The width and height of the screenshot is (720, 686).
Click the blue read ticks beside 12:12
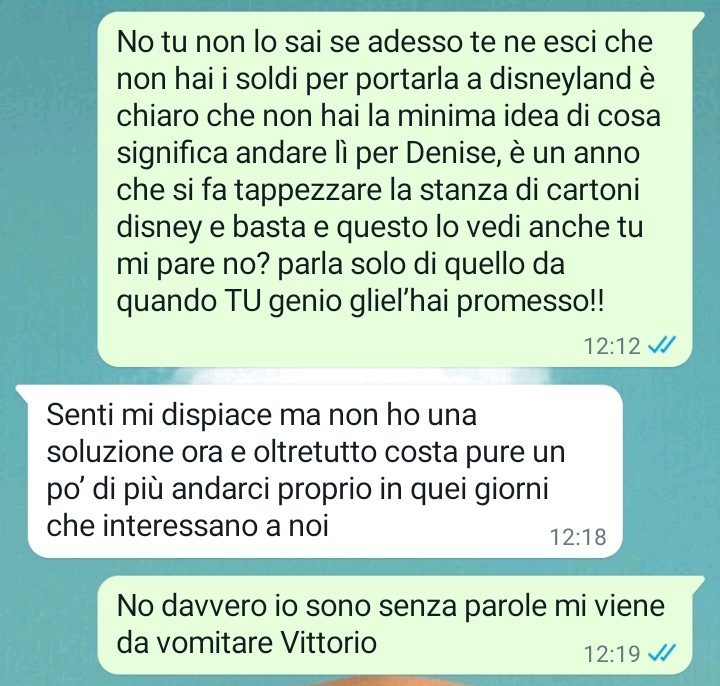click(661, 345)
